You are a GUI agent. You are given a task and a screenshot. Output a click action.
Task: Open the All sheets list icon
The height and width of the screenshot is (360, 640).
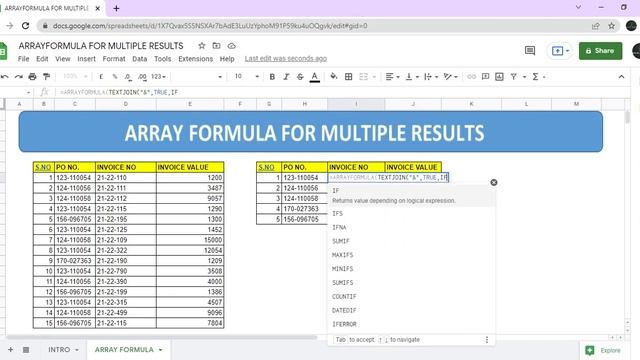26,350
